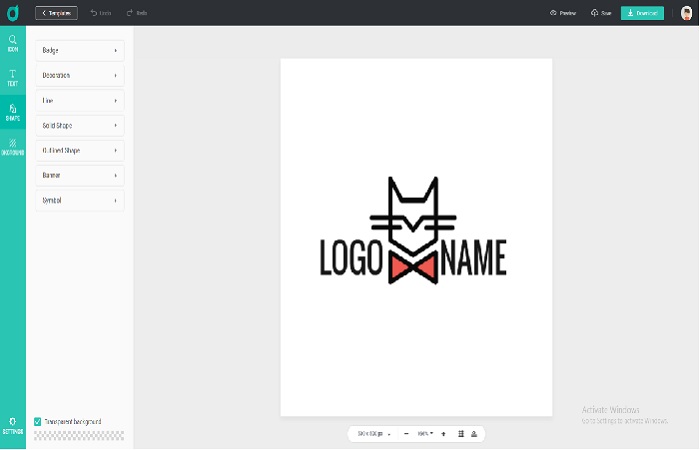Select the LOGO text on canvas
Viewport: 700px width, 450px height.
coord(351,257)
